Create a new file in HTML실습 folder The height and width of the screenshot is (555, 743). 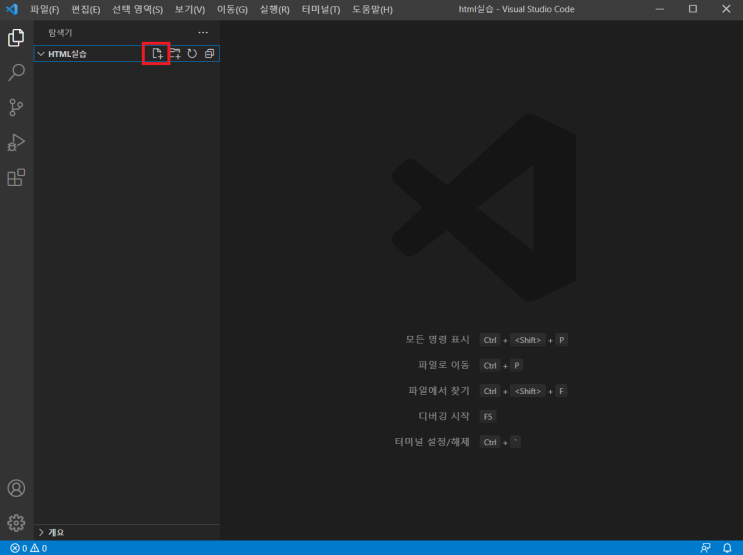click(157, 54)
